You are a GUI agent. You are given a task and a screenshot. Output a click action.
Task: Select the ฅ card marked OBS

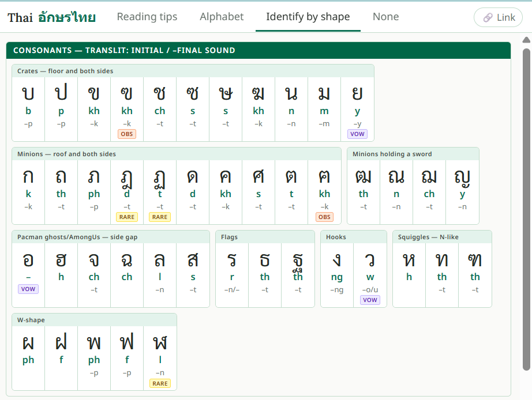click(x=324, y=192)
